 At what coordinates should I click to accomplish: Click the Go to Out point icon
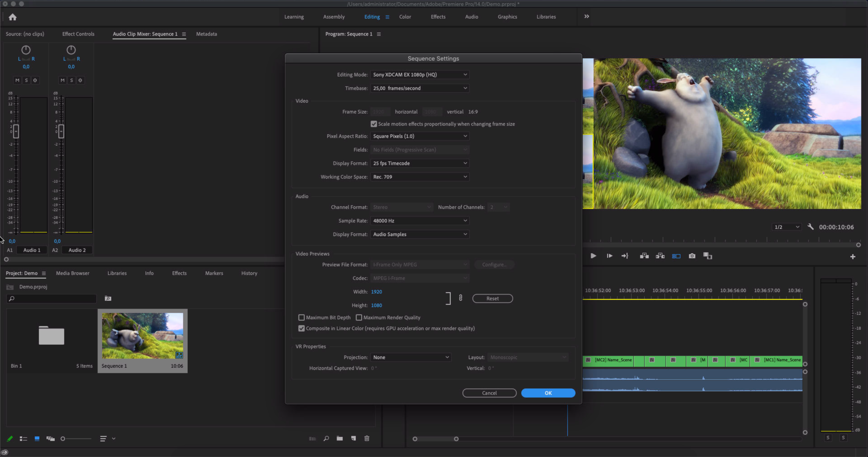(625, 256)
